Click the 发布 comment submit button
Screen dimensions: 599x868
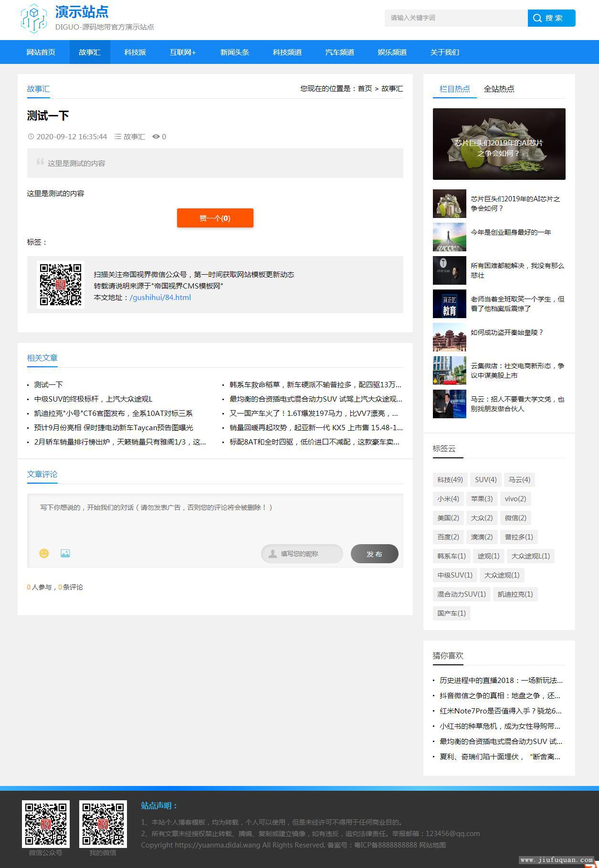pos(375,554)
